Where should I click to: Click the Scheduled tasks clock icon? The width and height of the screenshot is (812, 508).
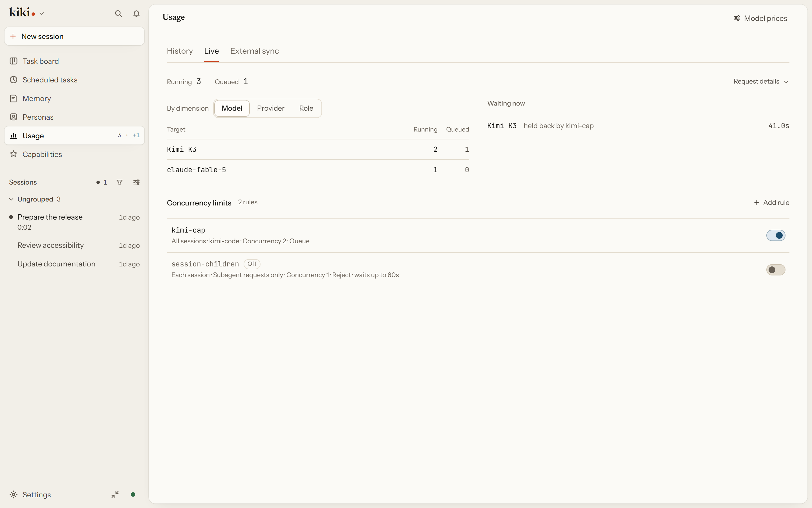(x=14, y=80)
